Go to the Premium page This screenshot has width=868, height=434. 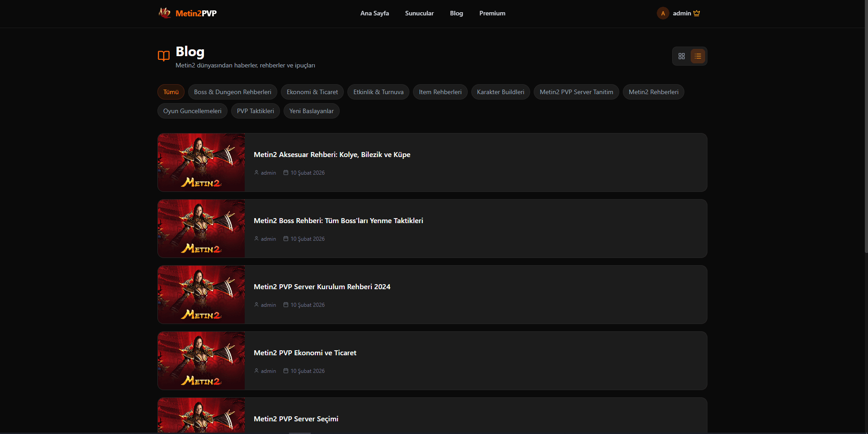pos(492,13)
